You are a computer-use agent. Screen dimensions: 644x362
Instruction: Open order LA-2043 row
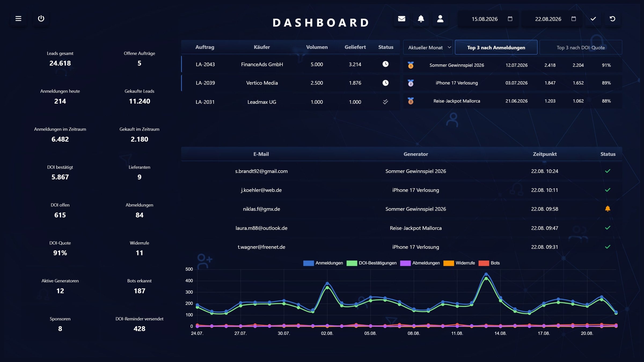(291, 64)
